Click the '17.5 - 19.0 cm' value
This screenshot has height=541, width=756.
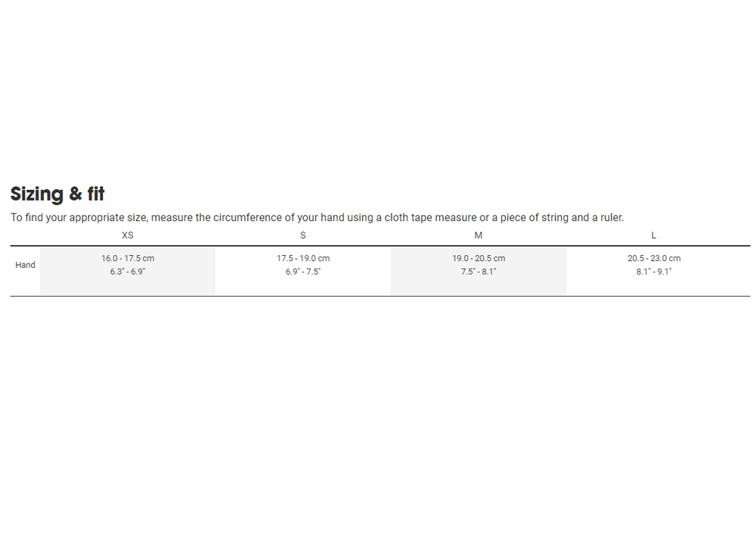coord(303,259)
